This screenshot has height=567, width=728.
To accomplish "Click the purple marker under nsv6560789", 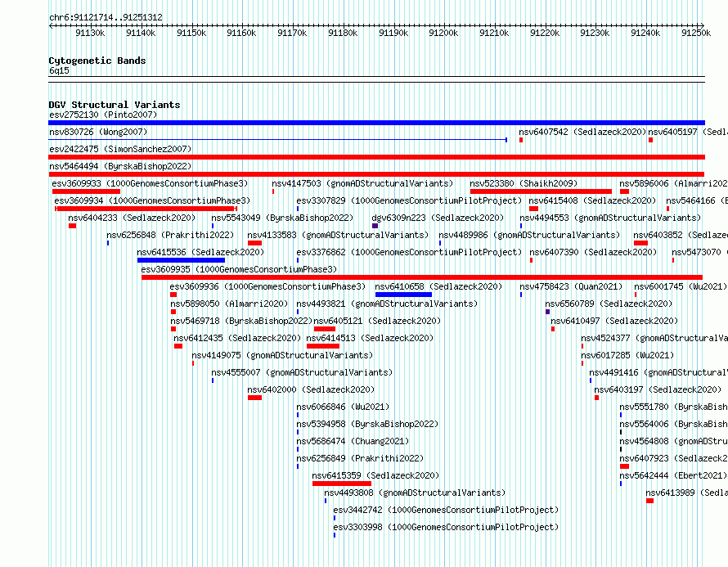I will tap(548, 312).
